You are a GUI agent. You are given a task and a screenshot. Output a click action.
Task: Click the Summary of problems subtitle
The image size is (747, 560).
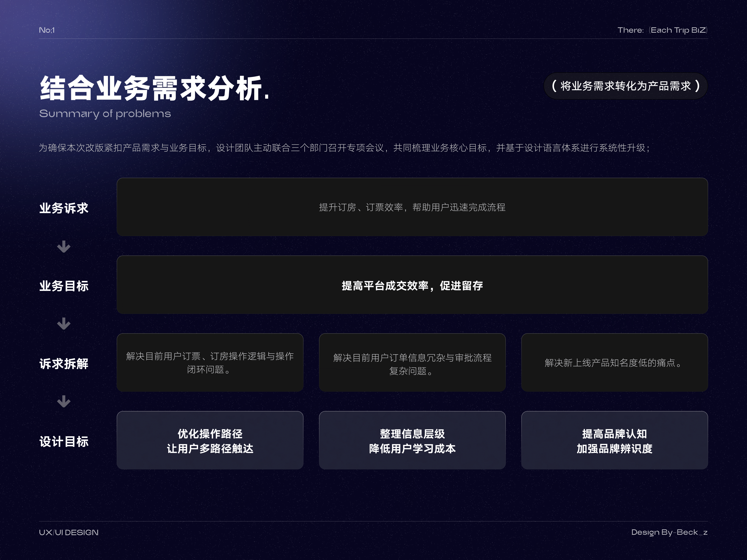pyautogui.click(x=105, y=114)
